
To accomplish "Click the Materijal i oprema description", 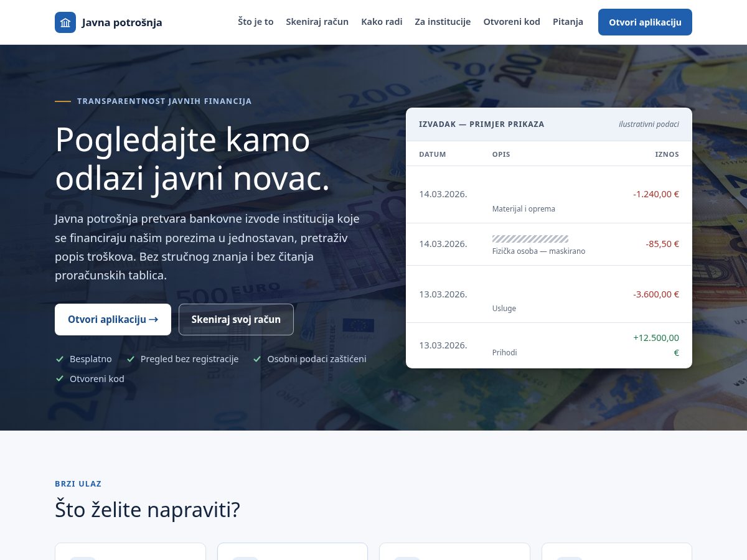I will click(x=524, y=209).
